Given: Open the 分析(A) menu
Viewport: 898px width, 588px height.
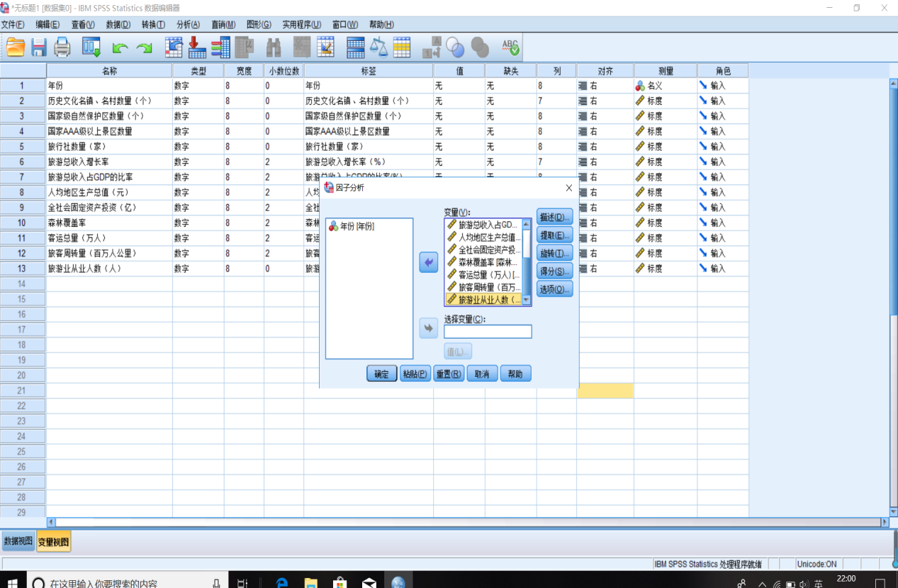Looking at the screenshot, I should tap(188, 25).
